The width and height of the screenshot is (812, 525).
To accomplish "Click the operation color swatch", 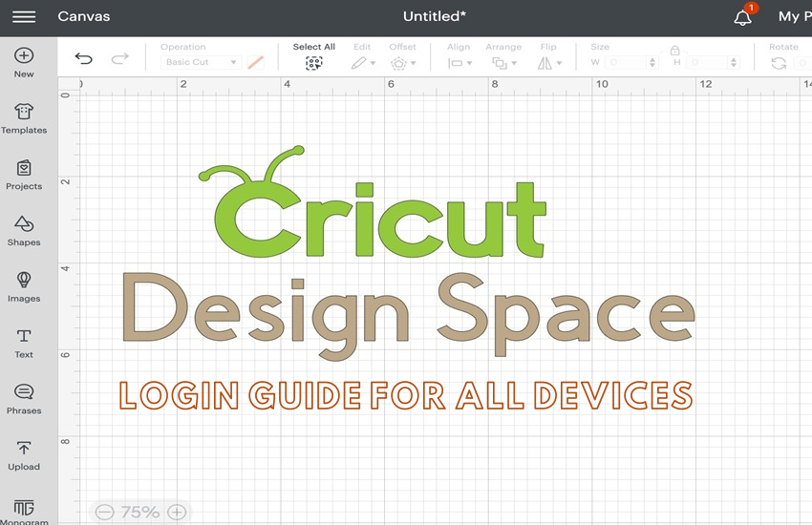I will pyautogui.click(x=255, y=63).
